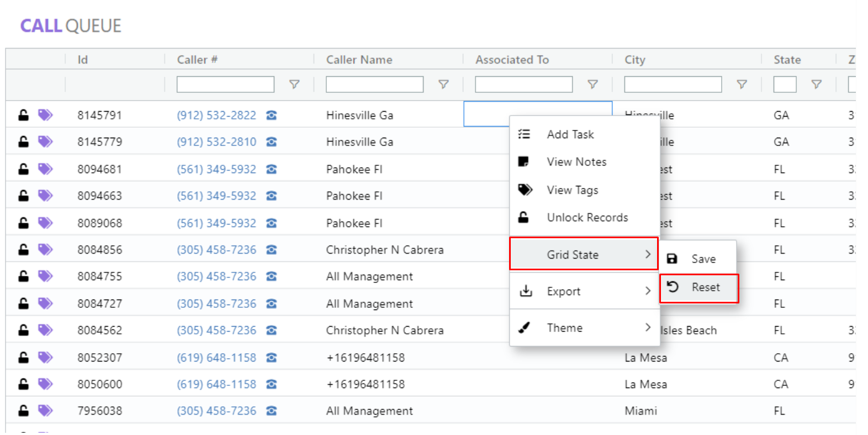Image resolution: width=868 pixels, height=435 pixels.
Task: Click the Caller # column filter funnel icon
Action: click(x=294, y=85)
